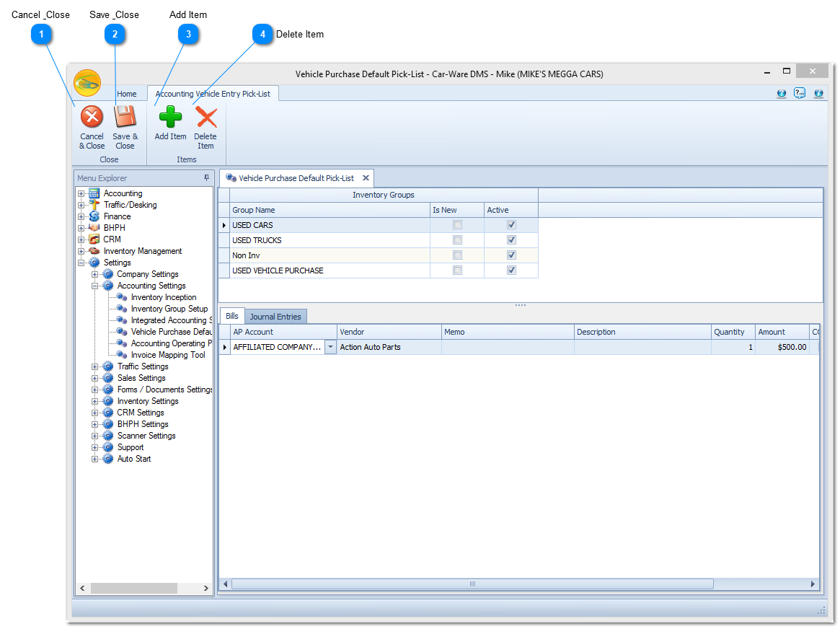The height and width of the screenshot is (629, 840).
Task: Click the Settings gear icon in tree
Action: pyautogui.click(x=94, y=263)
